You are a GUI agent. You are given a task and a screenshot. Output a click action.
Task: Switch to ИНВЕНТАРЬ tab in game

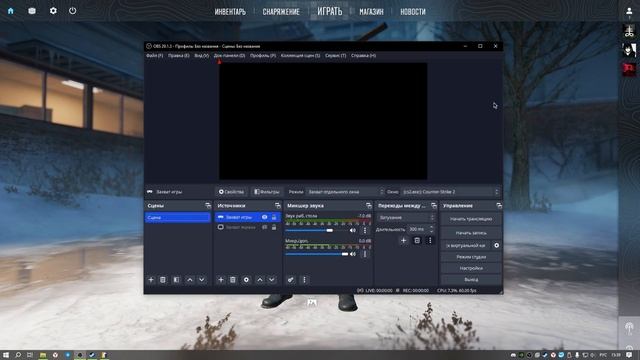tap(230, 12)
